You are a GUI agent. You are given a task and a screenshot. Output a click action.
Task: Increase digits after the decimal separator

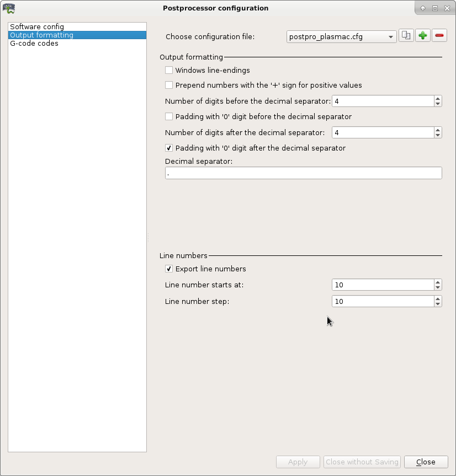click(438, 130)
